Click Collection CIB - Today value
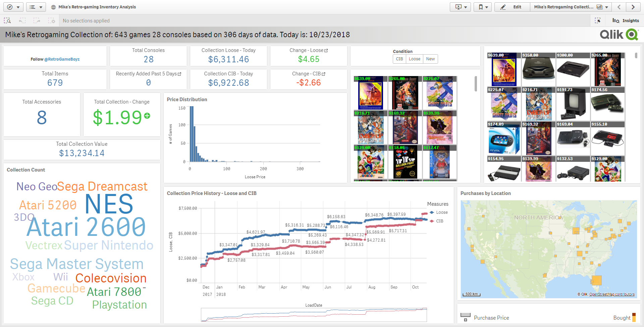644x327 pixels. [x=228, y=83]
